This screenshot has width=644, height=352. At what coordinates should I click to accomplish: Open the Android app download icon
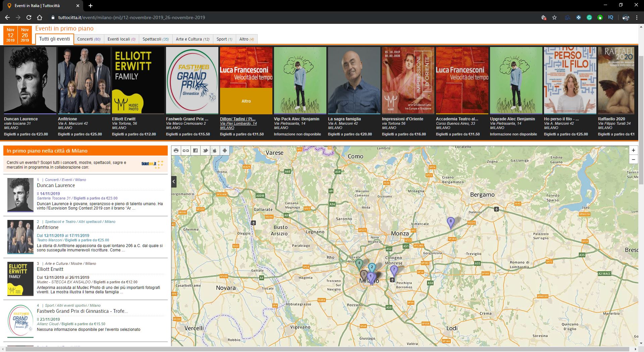224,151
